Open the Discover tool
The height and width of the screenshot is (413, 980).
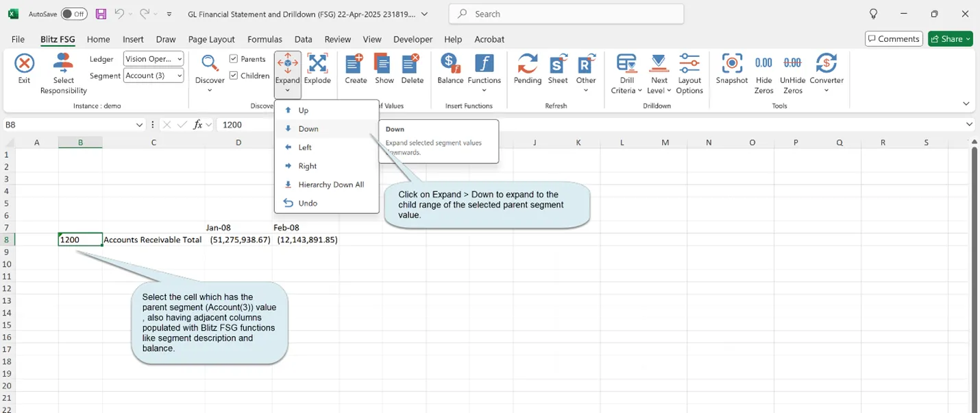tap(210, 73)
